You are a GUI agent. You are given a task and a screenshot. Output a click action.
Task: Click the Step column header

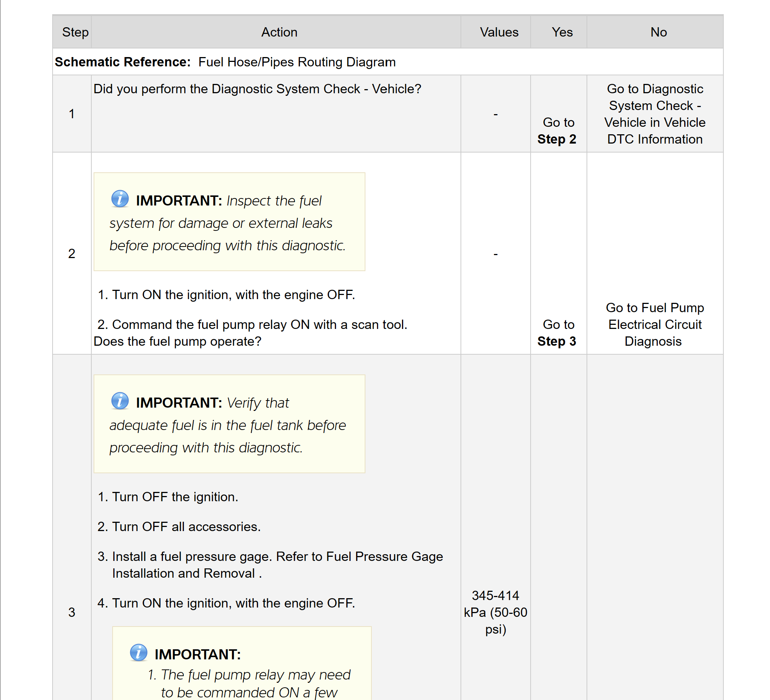[75, 32]
